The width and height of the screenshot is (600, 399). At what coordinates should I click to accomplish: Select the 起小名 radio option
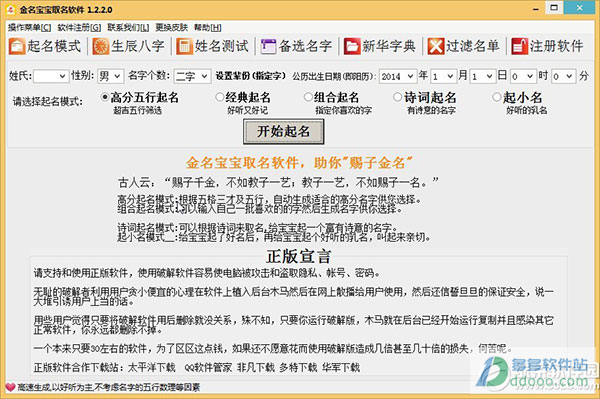[496, 97]
